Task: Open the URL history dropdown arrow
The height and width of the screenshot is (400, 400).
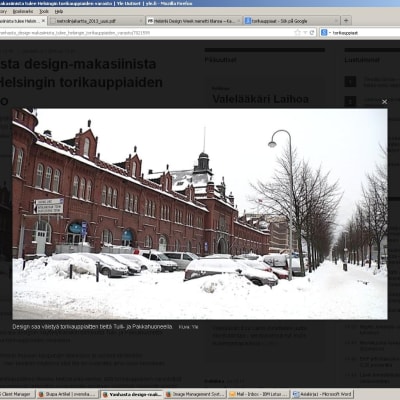Action: (305, 33)
